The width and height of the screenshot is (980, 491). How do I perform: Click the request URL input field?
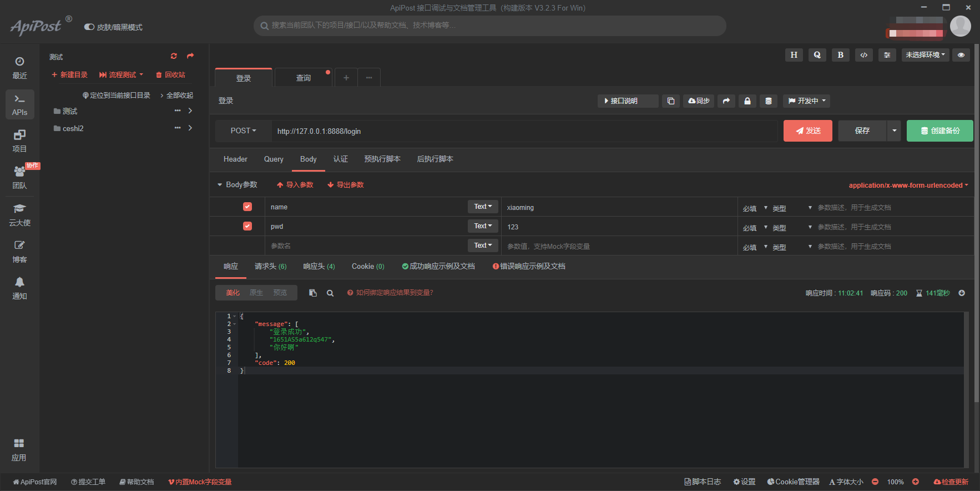point(522,132)
